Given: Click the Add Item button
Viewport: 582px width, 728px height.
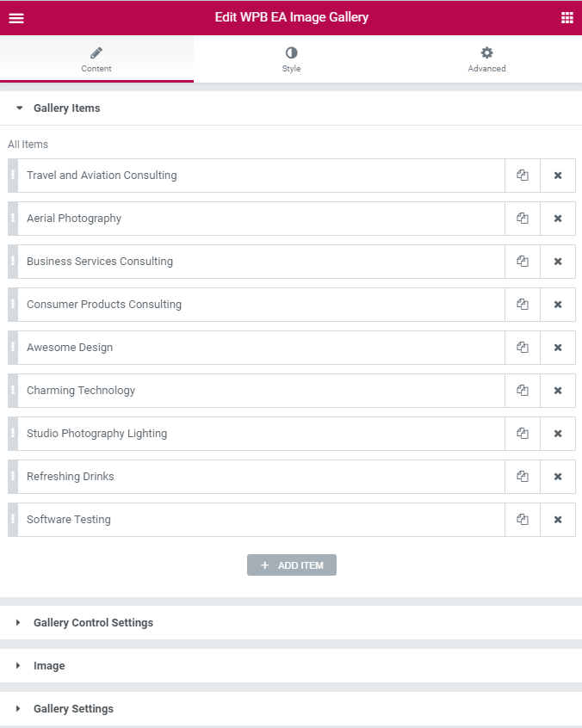Looking at the screenshot, I should tap(292, 565).
